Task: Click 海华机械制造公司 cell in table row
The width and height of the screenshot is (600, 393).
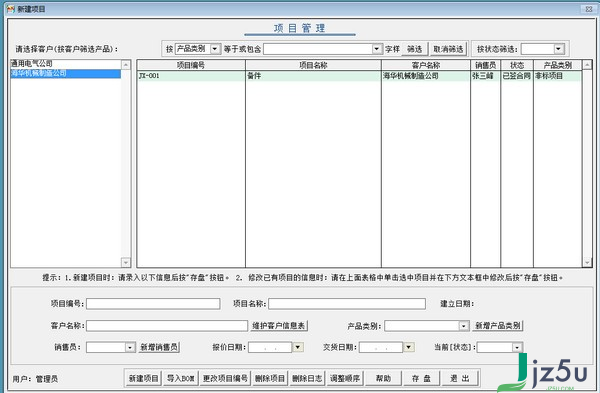Action: pos(426,76)
